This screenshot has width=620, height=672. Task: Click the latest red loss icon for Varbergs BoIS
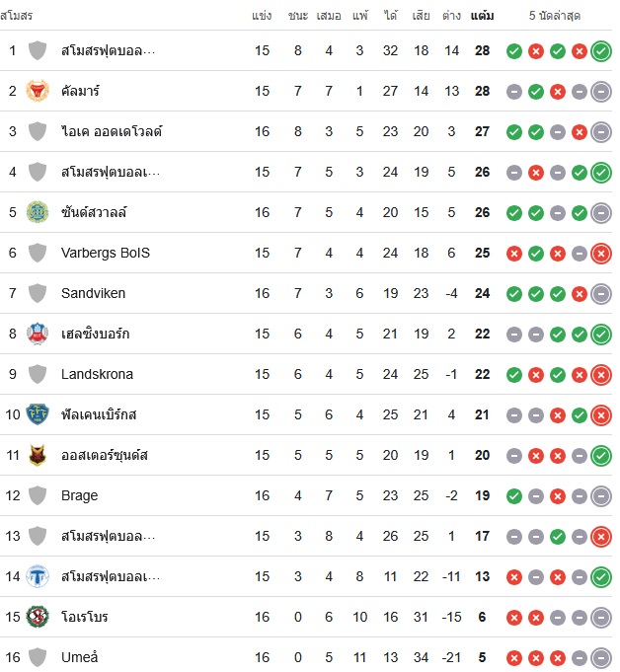coord(601,254)
